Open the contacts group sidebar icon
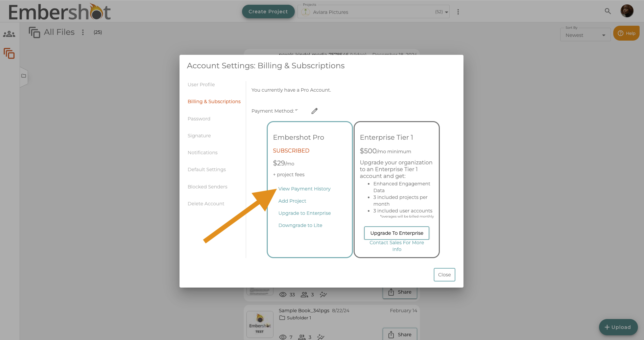Viewport: 644px width, 340px height. tap(9, 34)
